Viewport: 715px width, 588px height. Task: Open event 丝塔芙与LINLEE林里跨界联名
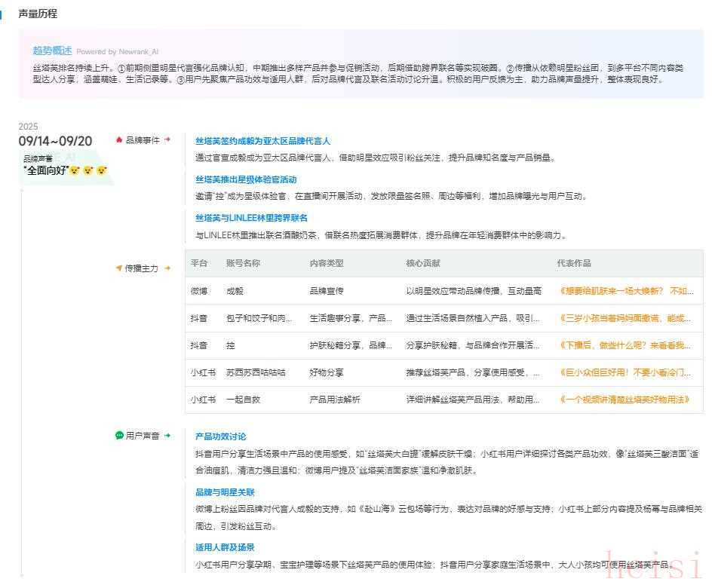coord(251,218)
